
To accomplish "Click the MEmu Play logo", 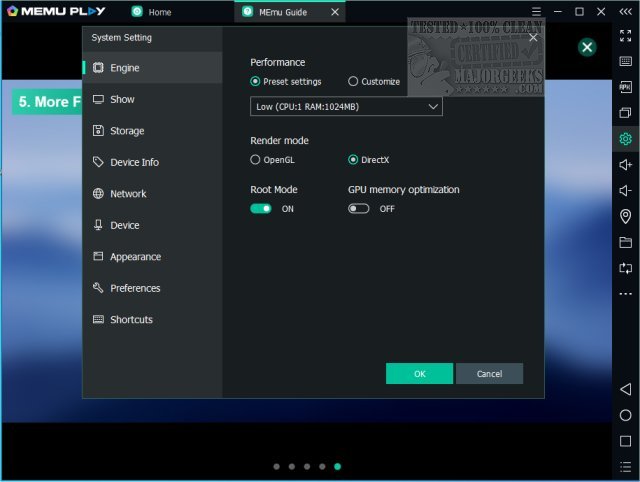I will (56, 11).
